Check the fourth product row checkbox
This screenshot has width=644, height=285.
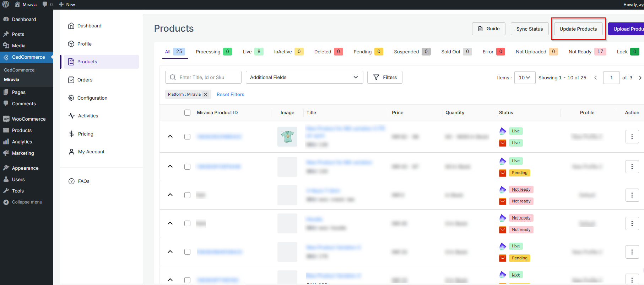coord(187,223)
